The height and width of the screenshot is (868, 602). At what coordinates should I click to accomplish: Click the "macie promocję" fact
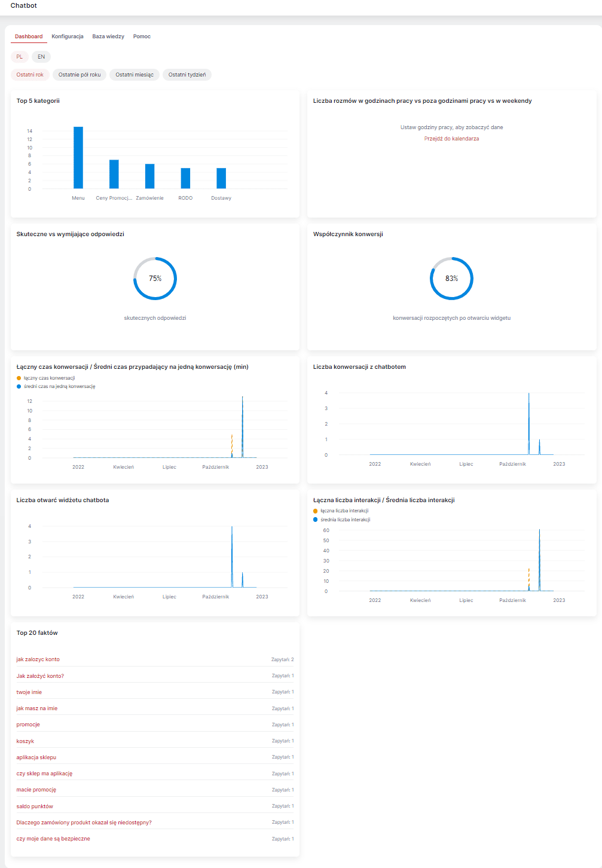tap(36, 790)
